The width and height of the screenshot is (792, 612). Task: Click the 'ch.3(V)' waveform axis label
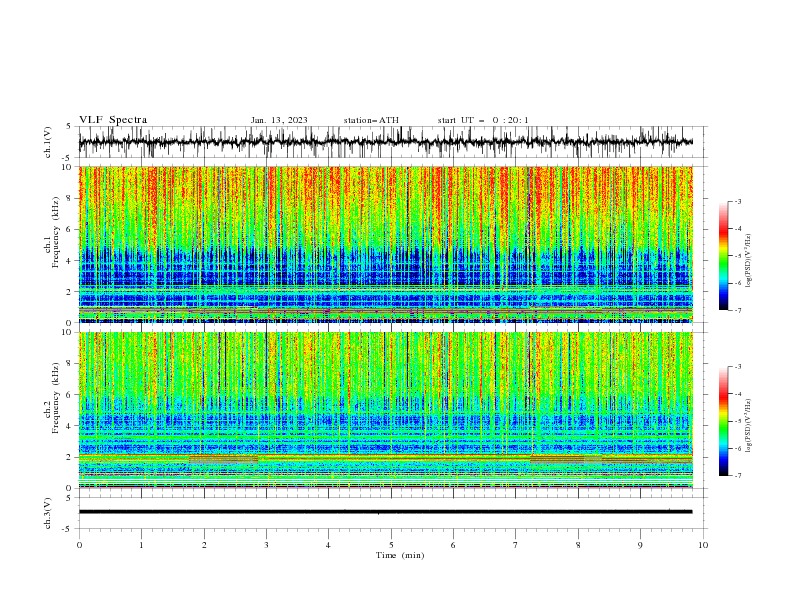click(x=48, y=513)
